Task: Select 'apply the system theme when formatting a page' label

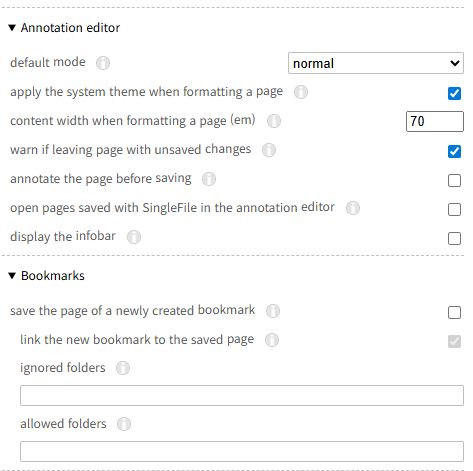Action: pyautogui.click(x=146, y=92)
